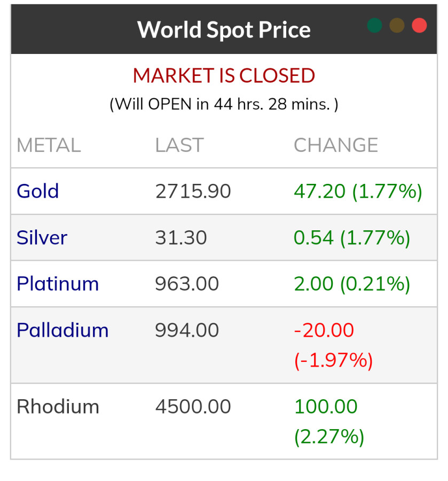The width and height of the screenshot is (448, 481).
Task: Click the METAL column header
Action: (49, 145)
